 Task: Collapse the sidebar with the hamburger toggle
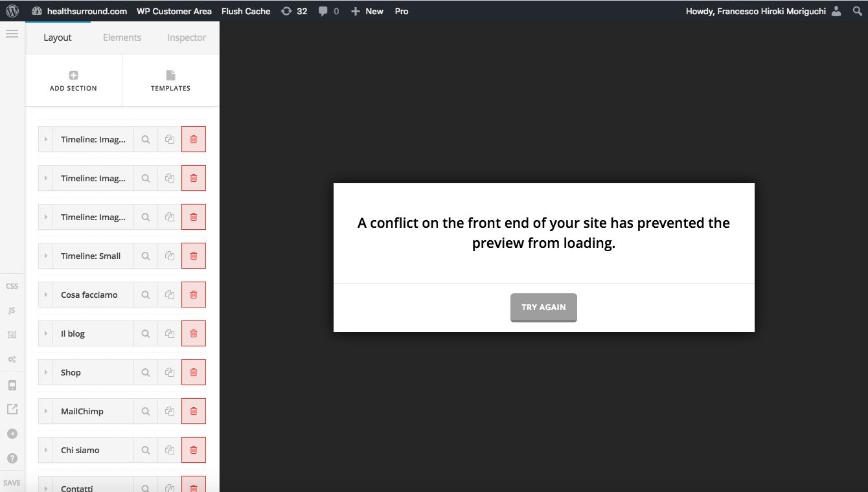point(12,34)
